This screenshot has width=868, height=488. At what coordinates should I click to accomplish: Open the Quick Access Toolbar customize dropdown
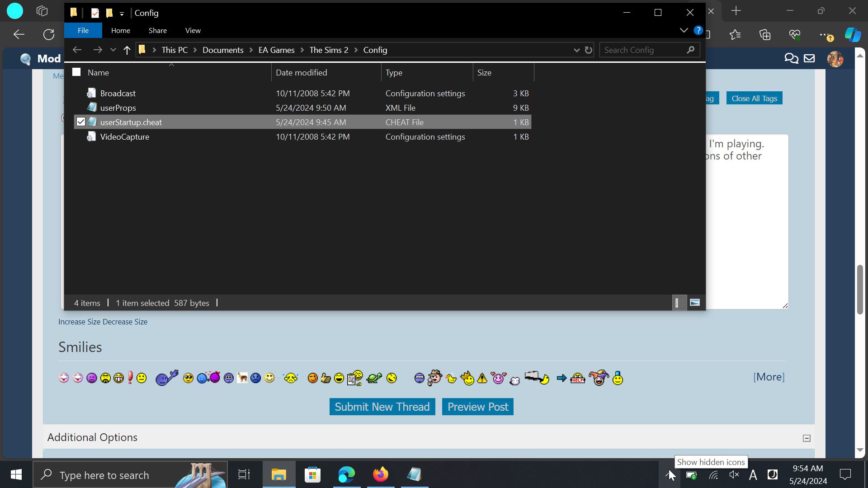coord(121,13)
